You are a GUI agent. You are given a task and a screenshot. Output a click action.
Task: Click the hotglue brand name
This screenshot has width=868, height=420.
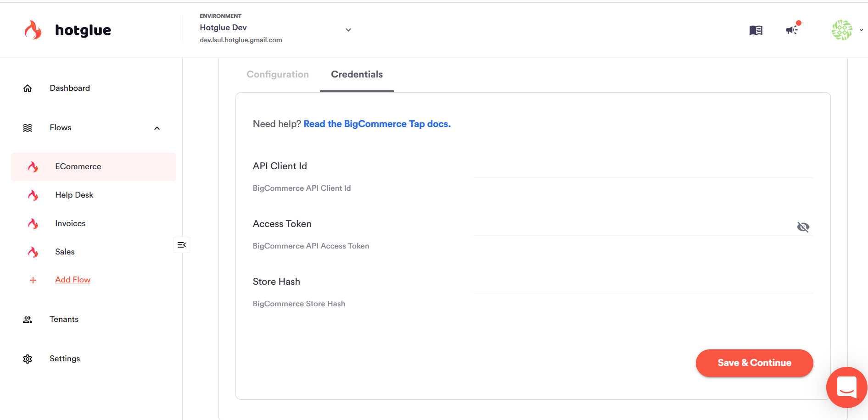83,30
